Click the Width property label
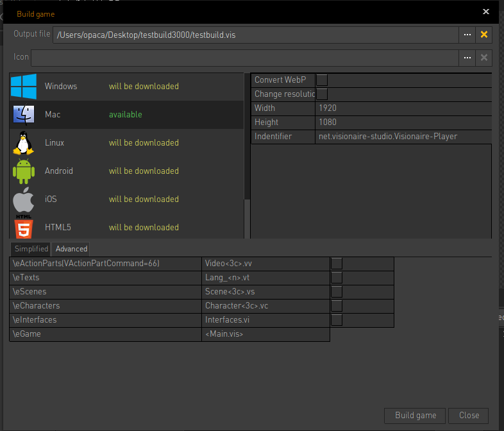Image resolution: width=504 pixels, height=431 pixels. click(x=265, y=108)
